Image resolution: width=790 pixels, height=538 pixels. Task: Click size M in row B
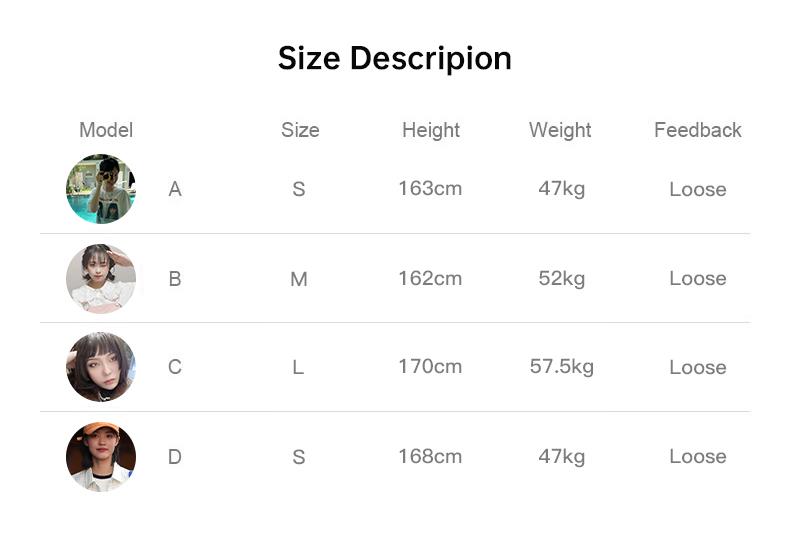298,279
